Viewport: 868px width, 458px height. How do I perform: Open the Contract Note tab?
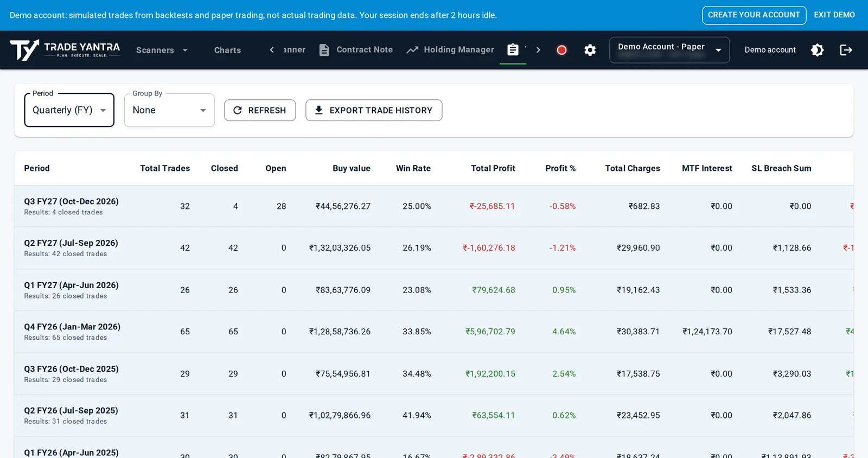356,50
